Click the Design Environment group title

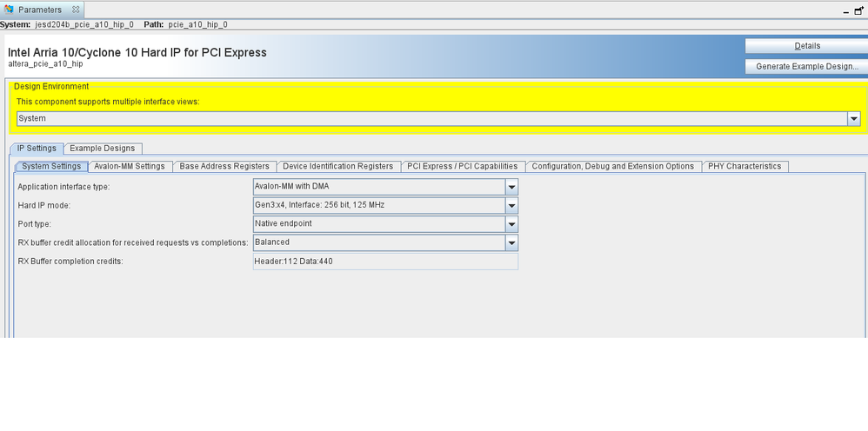(51, 86)
